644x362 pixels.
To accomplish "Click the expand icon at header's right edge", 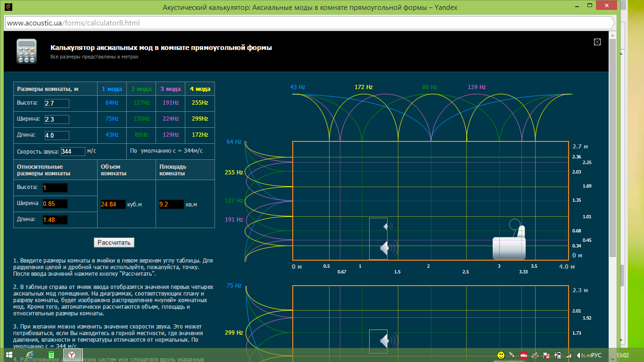I will tap(597, 42).
